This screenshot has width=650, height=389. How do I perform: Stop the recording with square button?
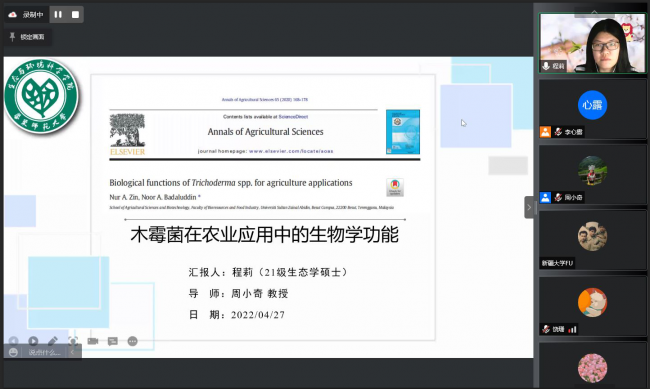click(x=75, y=15)
